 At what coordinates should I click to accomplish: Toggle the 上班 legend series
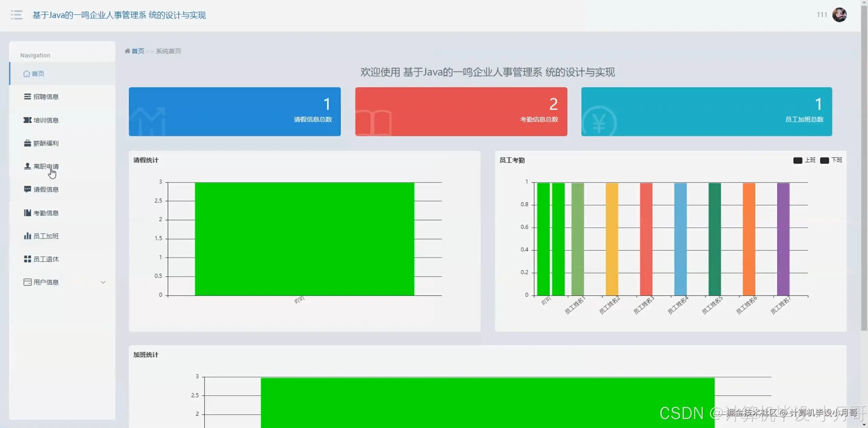pos(797,160)
